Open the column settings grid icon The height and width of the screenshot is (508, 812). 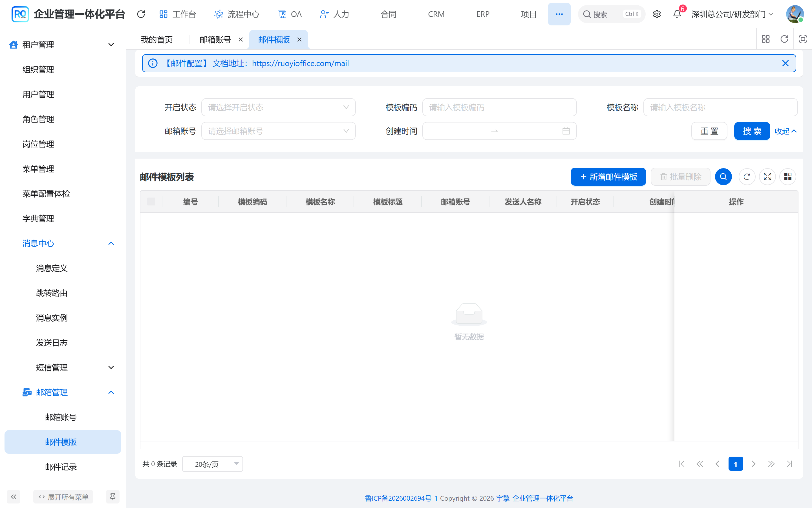pos(788,177)
